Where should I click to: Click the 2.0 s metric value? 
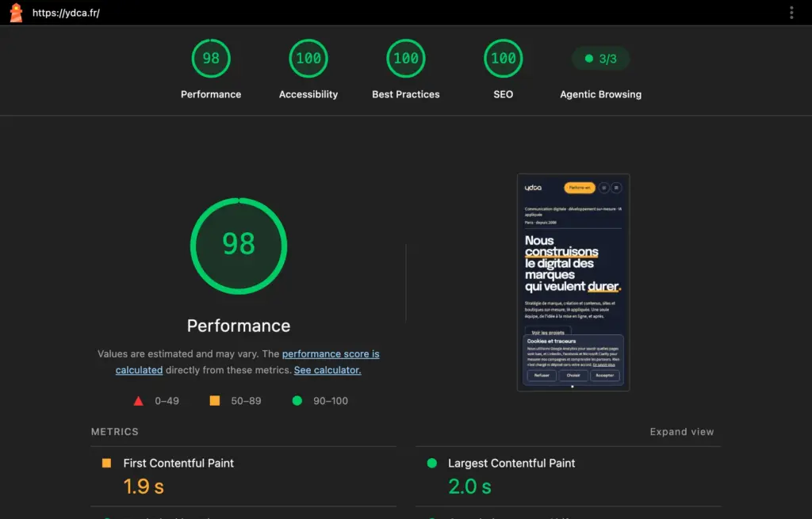pyautogui.click(x=469, y=487)
